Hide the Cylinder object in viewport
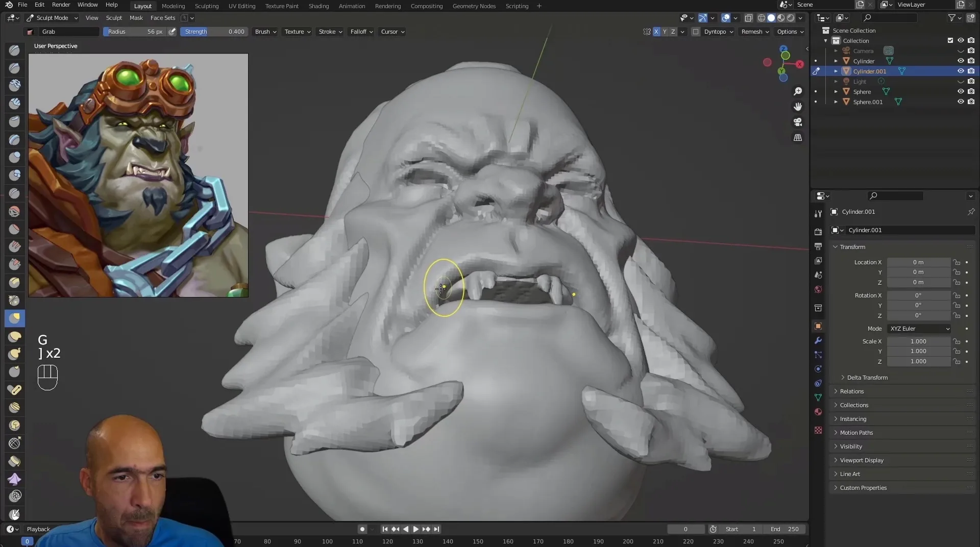Screen dimensions: 980x547 click(x=960, y=61)
